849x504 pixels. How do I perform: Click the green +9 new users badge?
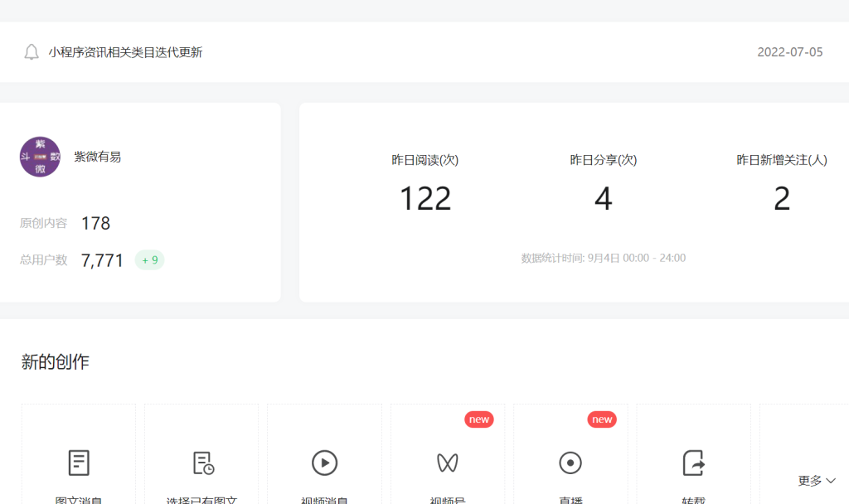tap(150, 260)
